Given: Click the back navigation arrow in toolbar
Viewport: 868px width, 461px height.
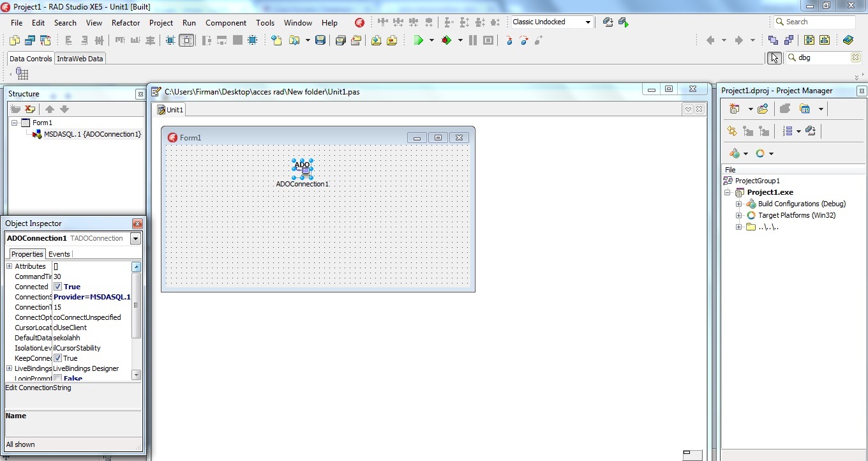Looking at the screenshot, I should [x=710, y=40].
